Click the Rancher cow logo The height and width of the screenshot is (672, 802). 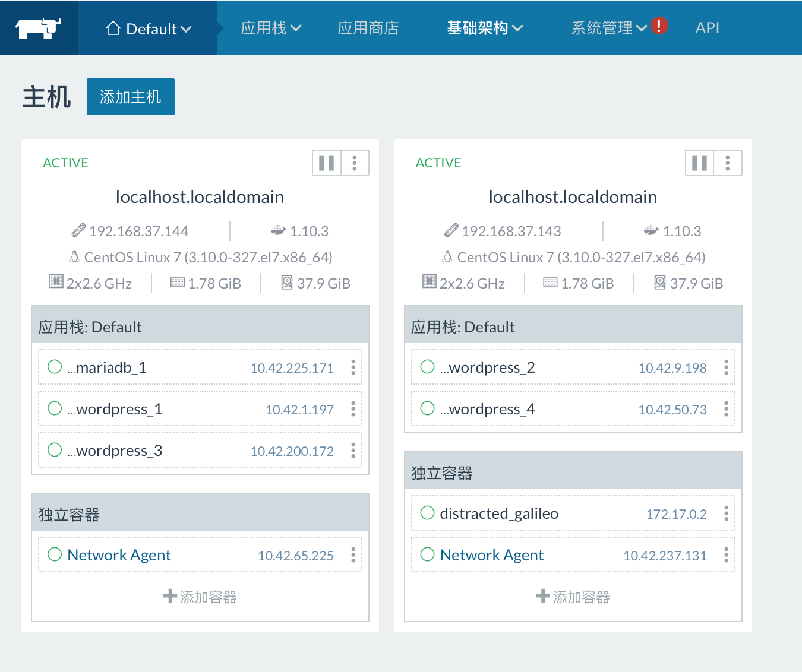[39, 27]
